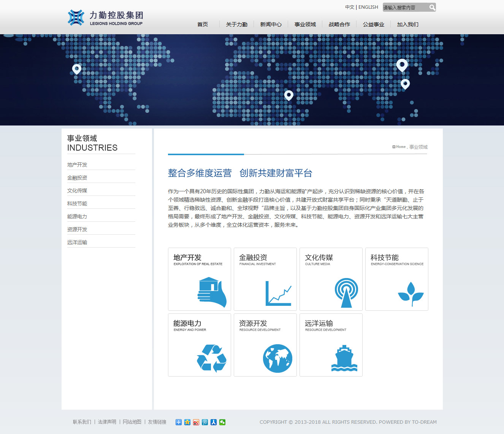Click the WeChat share icon in footer
Image resolution: width=504 pixels, height=434 pixels.
222,422
